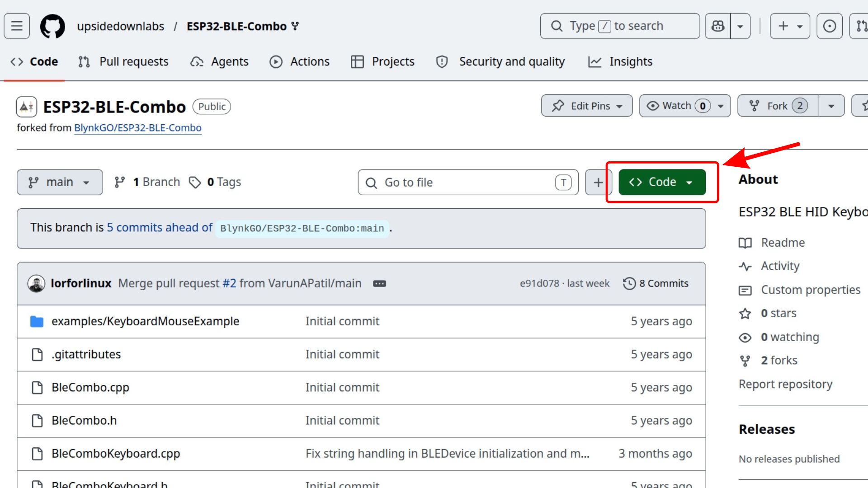The image size is (868, 488).
Task: Open the Create new plus menu
Action: 790,26
